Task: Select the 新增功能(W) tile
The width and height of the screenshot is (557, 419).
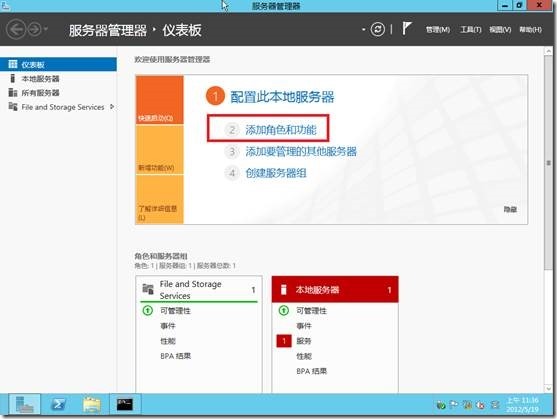Action: tap(159, 149)
